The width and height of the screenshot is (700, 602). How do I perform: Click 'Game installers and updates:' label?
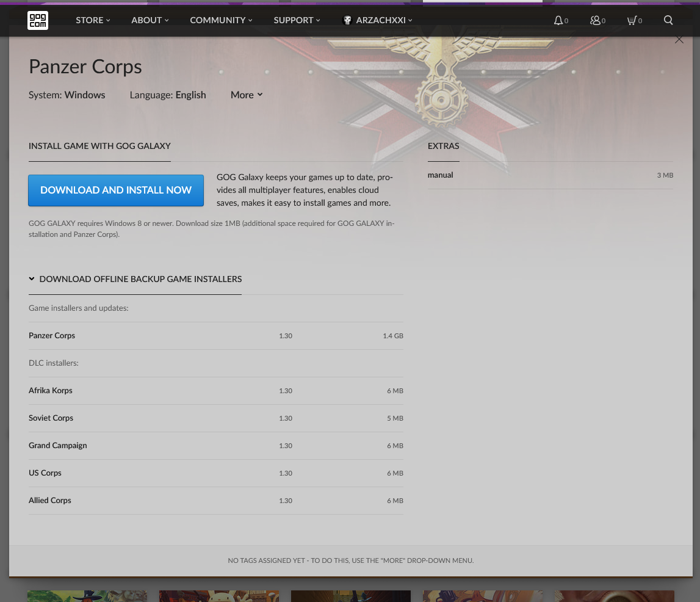click(x=79, y=308)
